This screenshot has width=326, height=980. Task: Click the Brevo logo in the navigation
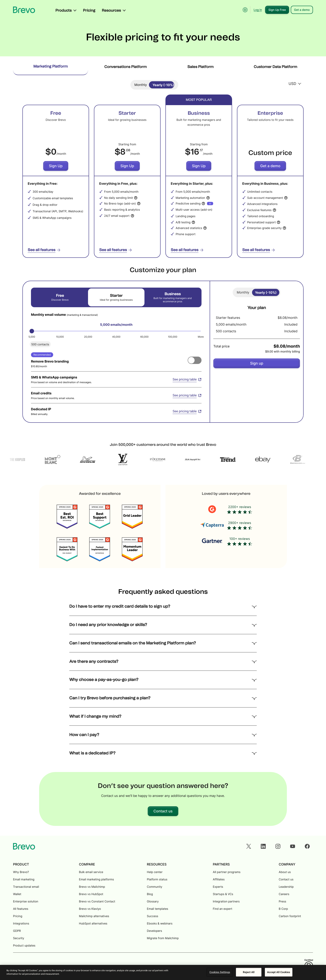click(x=24, y=10)
